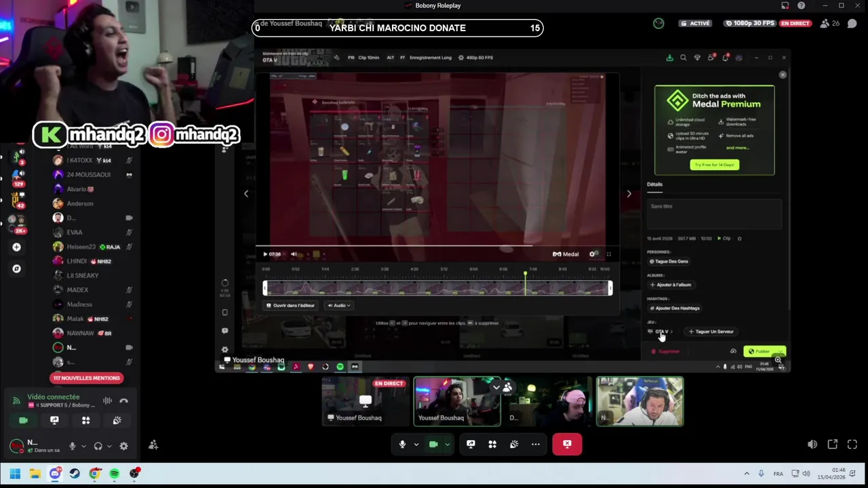Enter fullscreen mode for the stream
Image resolution: width=868 pixels, height=488 pixels.
(x=852, y=445)
